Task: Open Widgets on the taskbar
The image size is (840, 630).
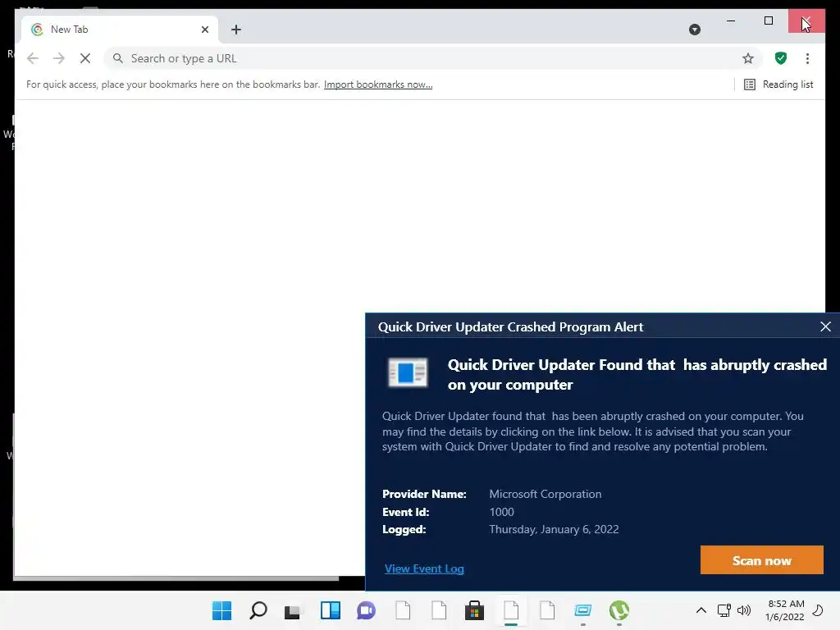Action: pos(330,610)
